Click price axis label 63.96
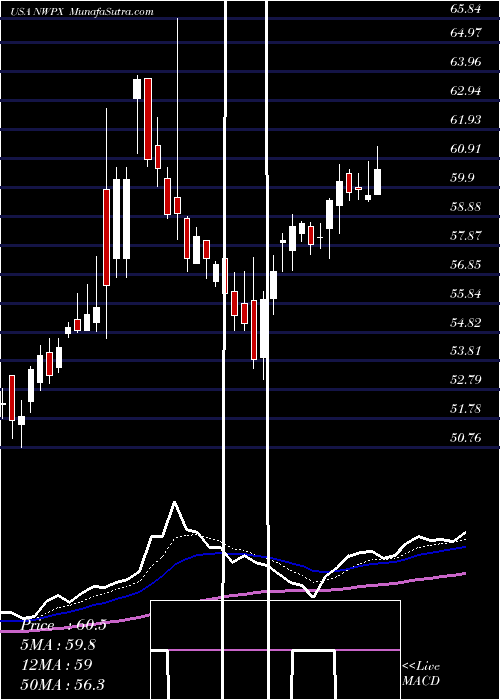Viewport: 500px width, 700px height. [466, 62]
